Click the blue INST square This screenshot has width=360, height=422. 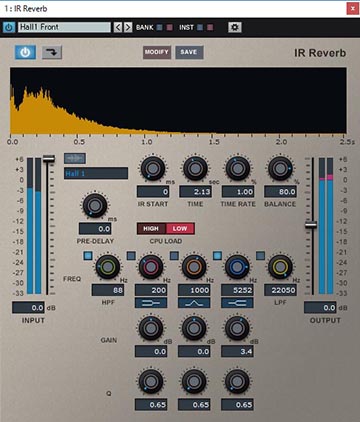point(200,27)
